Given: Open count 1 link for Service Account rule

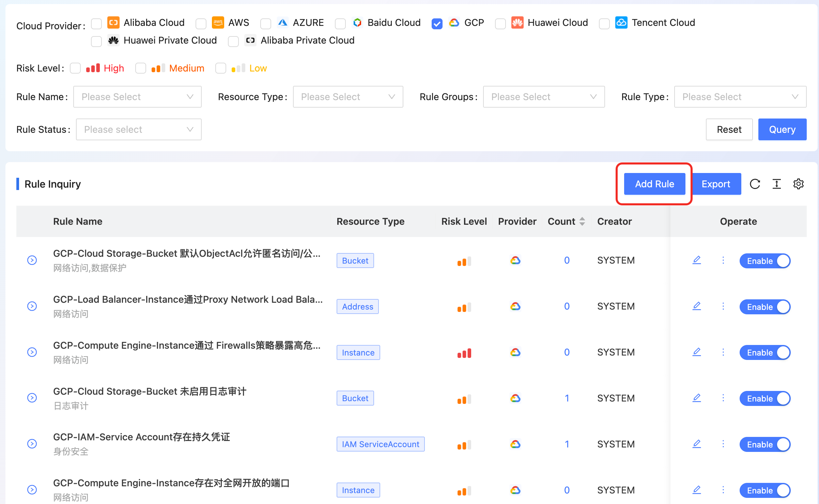Looking at the screenshot, I should click(567, 444).
